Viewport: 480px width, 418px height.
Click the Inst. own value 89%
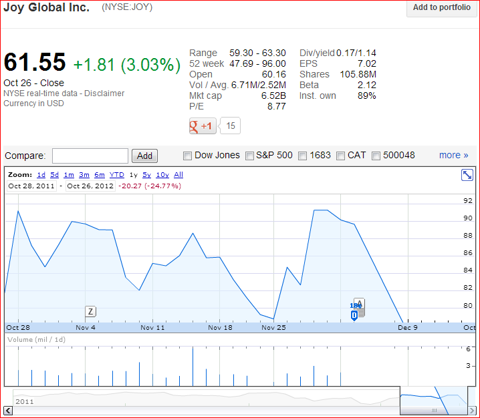(x=367, y=96)
